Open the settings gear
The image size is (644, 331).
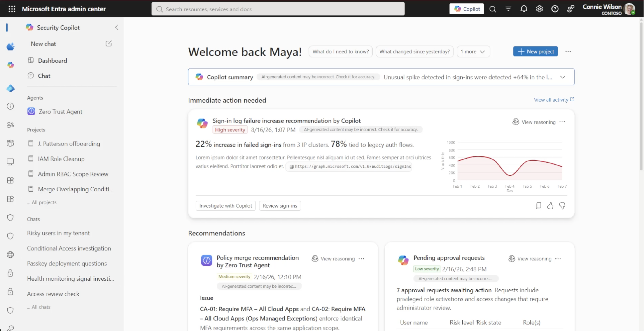(539, 9)
